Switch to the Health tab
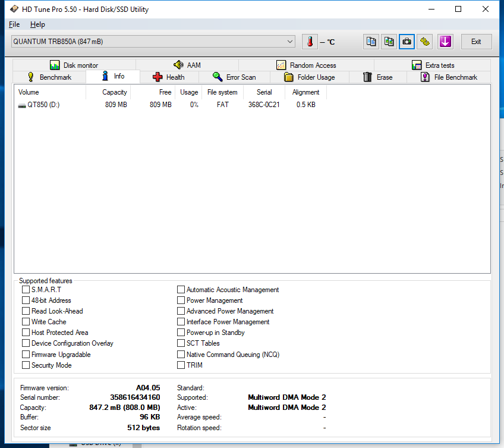Screen dimensions: 504x448 tap(169, 77)
